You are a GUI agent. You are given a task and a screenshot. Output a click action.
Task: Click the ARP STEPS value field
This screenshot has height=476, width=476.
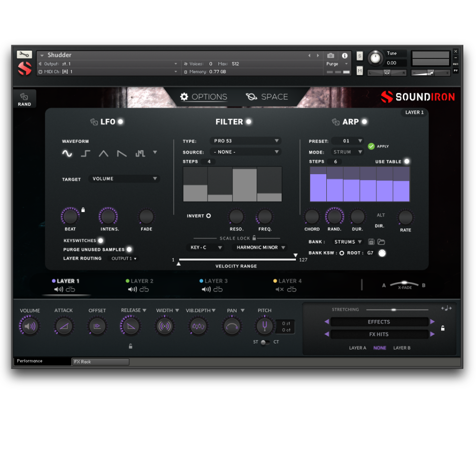coord(336,161)
